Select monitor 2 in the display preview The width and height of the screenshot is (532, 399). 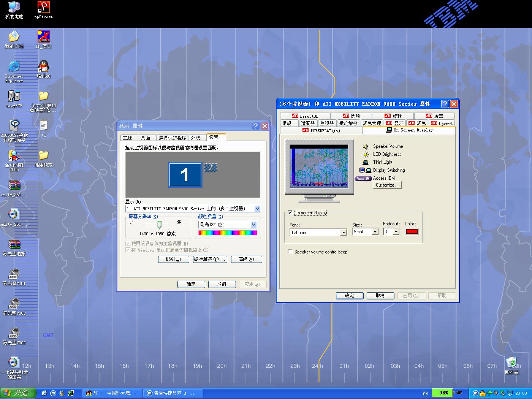point(211,168)
